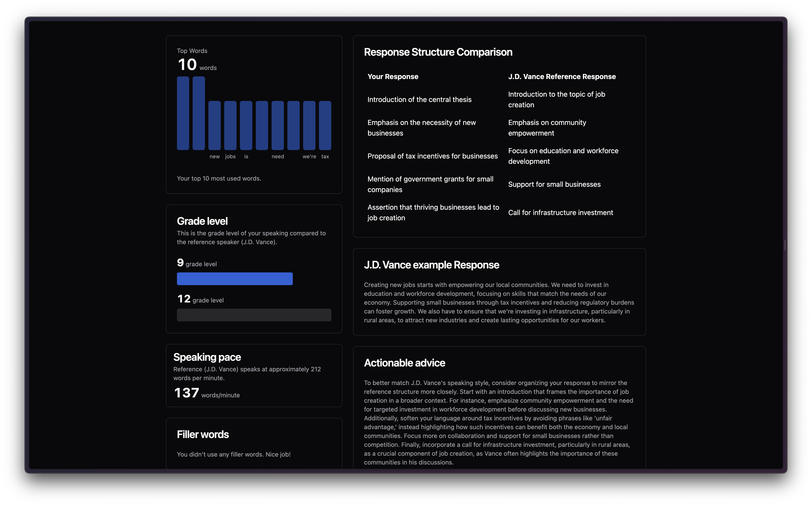Click the 'jobs' axis label in the Top Words chart
Viewport: 812px width, 506px height.
pos(230,156)
